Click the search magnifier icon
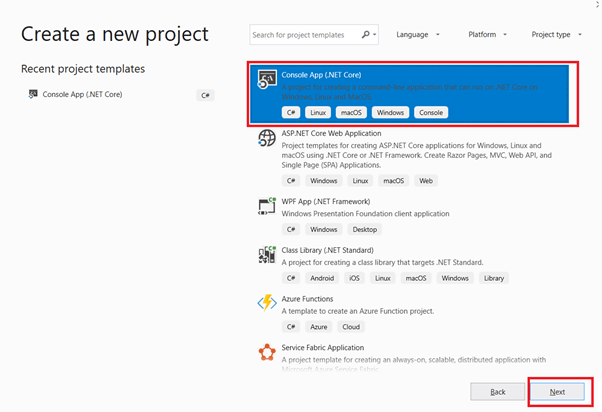 point(366,35)
